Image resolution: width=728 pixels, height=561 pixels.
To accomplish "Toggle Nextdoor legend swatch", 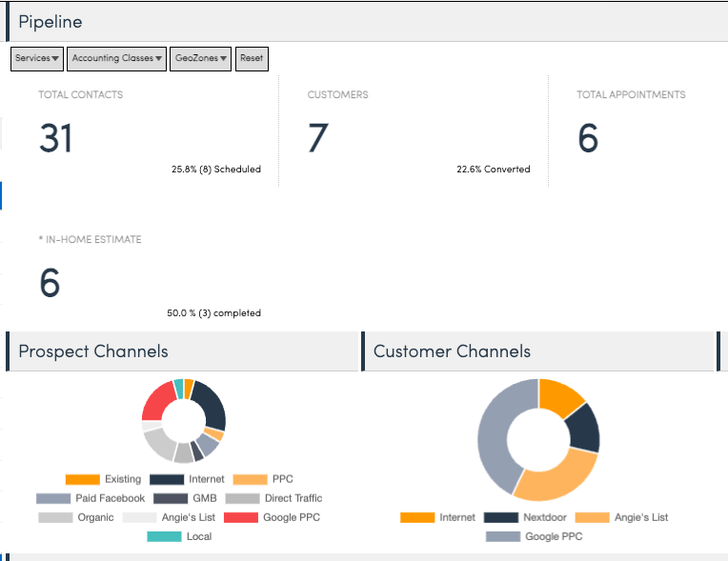I will pyautogui.click(x=501, y=517).
